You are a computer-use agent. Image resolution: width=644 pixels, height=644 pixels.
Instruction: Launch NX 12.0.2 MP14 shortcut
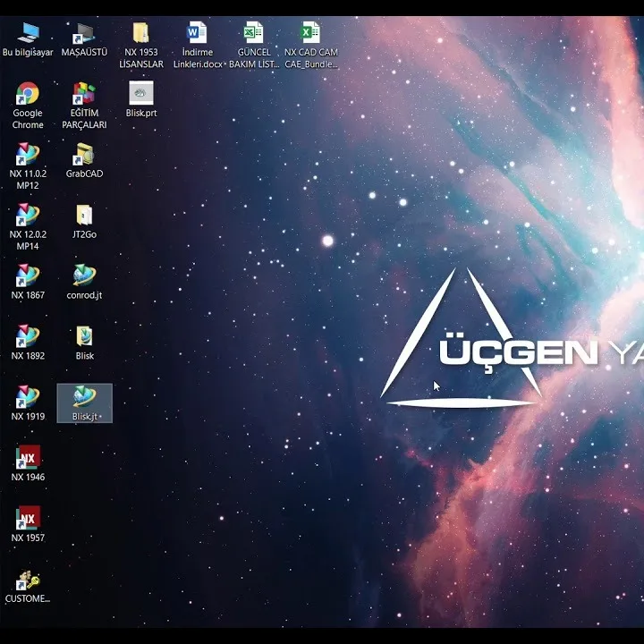coord(28,227)
